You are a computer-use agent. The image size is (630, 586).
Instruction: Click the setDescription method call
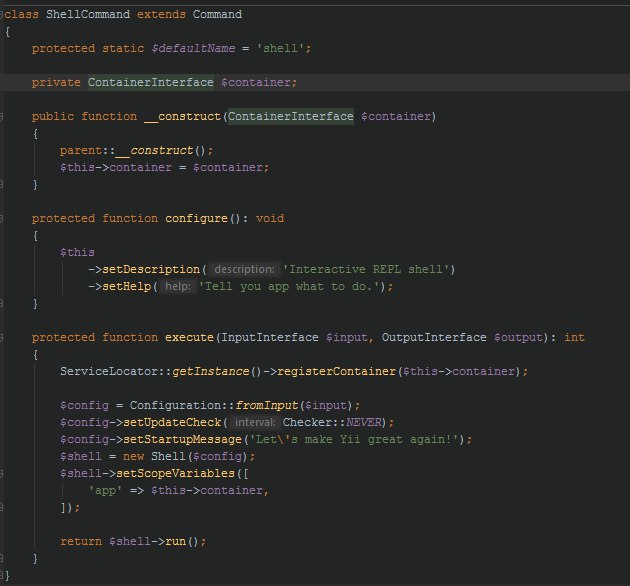(x=151, y=270)
